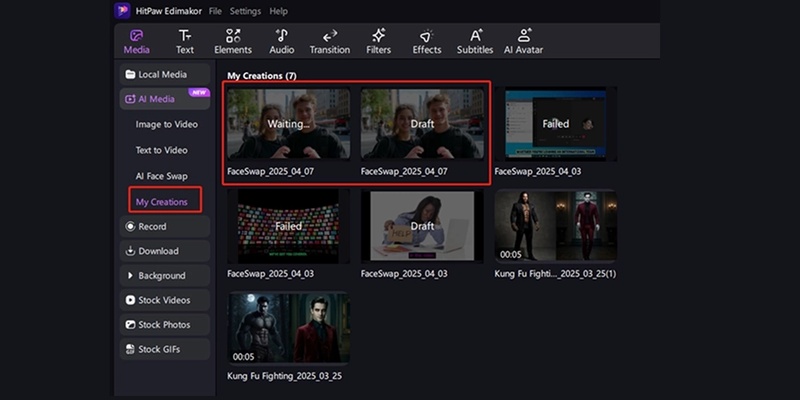Select the Kung Fu Fighting_2025_03_25 thumbnail
Screen dimensions: 800x400
[x=288, y=327]
